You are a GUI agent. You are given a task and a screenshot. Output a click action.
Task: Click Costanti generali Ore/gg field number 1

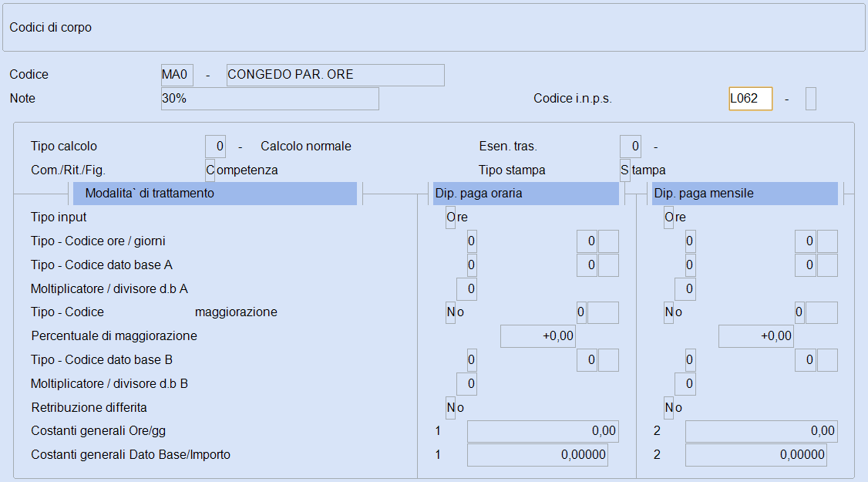[543, 431]
